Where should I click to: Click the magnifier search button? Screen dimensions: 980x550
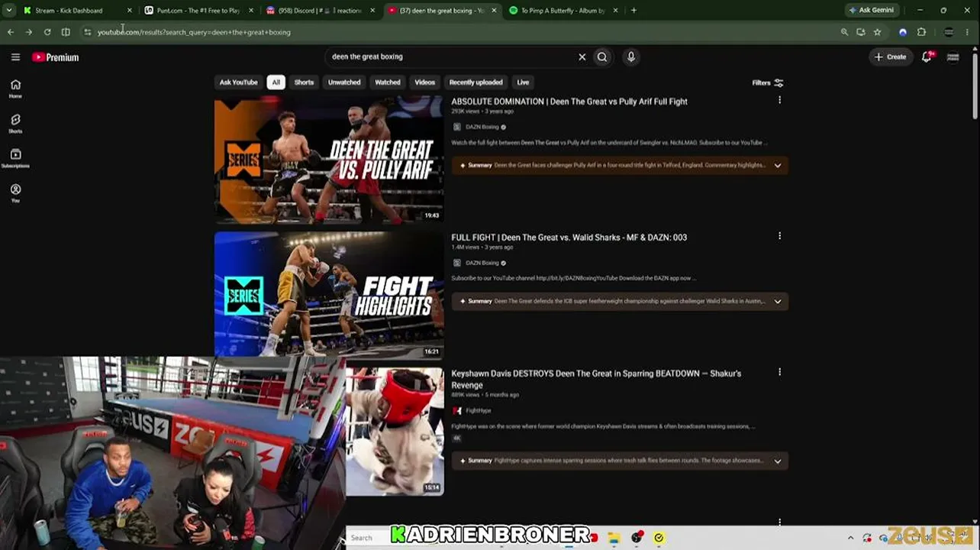pos(602,57)
